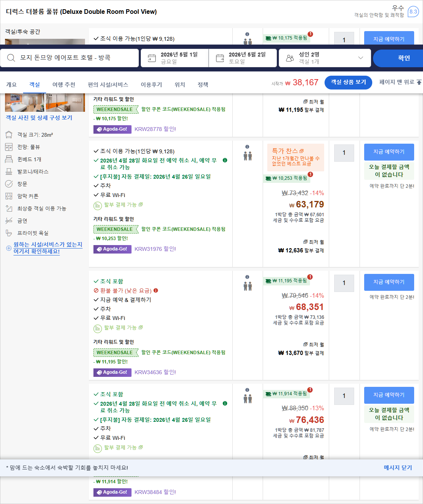Screen dimensions: 423x504
Task: Click occupancy info icon in ₩63,179 offer
Action: click(247, 147)
